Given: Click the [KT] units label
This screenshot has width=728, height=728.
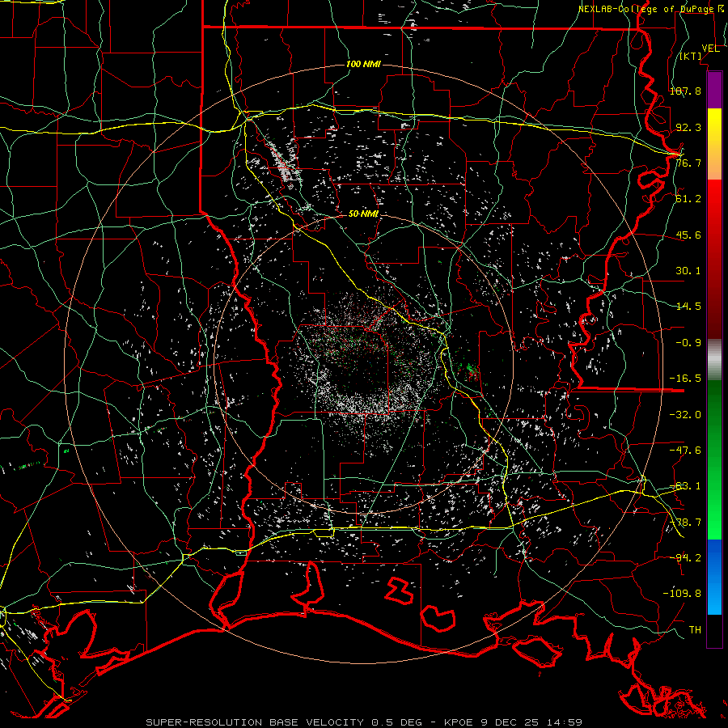Looking at the screenshot, I should [x=691, y=57].
